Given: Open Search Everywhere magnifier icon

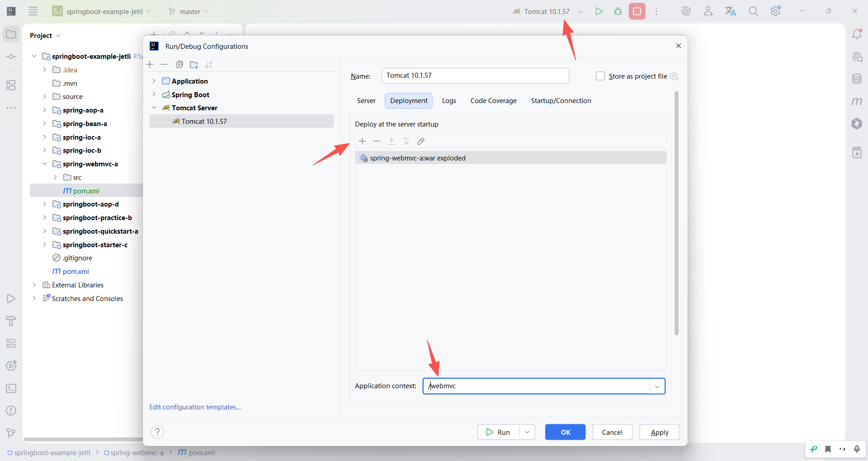Looking at the screenshot, I should point(753,11).
